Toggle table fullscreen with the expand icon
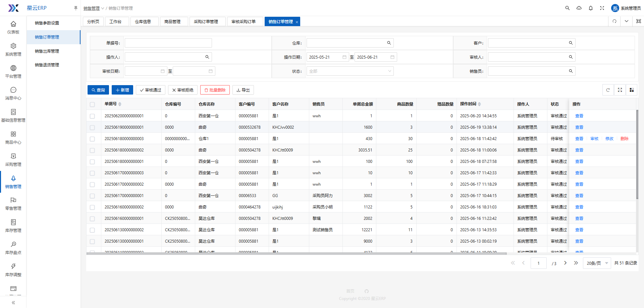644x308 pixels. click(620, 90)
